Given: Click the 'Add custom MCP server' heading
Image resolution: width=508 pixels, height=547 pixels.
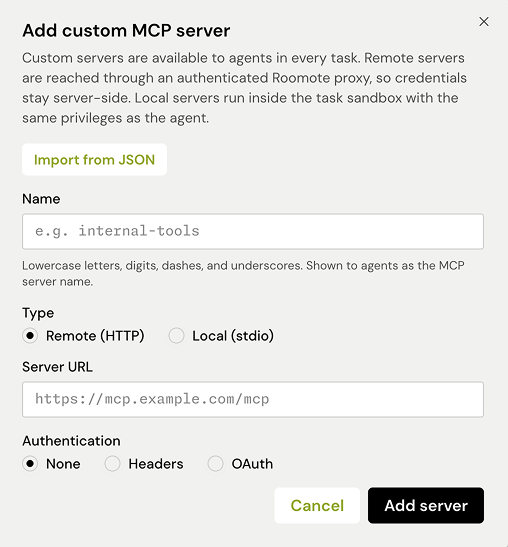Looking at the screenshot, I should click(126, 31).
